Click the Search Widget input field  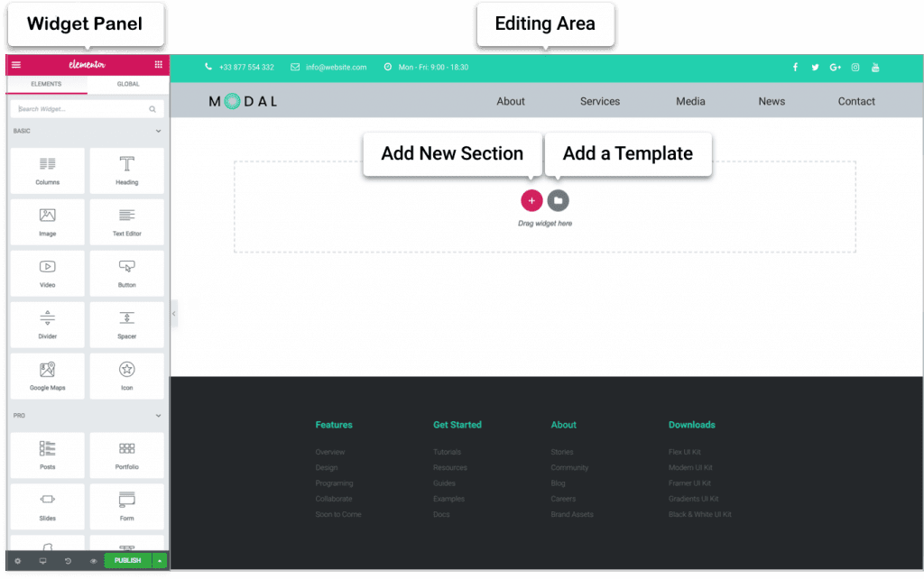tap(81, 109)
